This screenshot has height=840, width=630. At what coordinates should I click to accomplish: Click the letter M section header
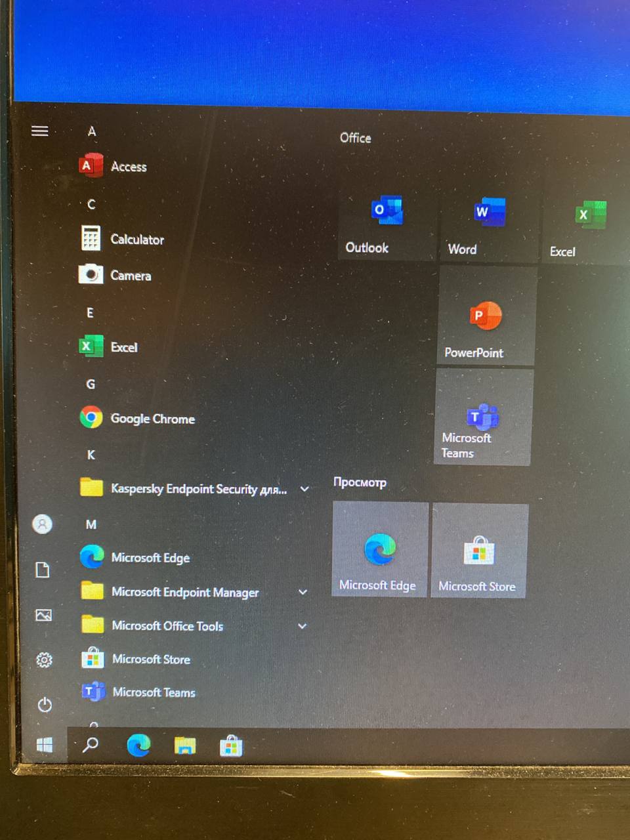91,524
